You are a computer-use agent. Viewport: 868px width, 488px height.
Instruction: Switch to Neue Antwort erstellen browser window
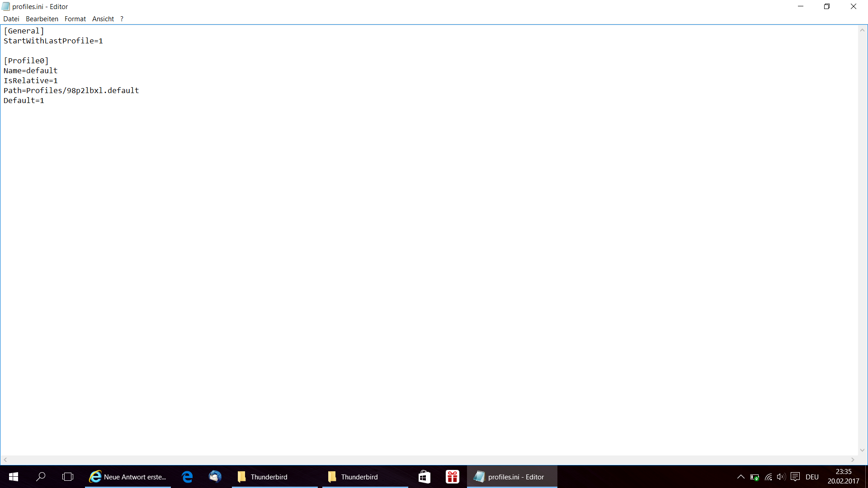click(128, 477)
